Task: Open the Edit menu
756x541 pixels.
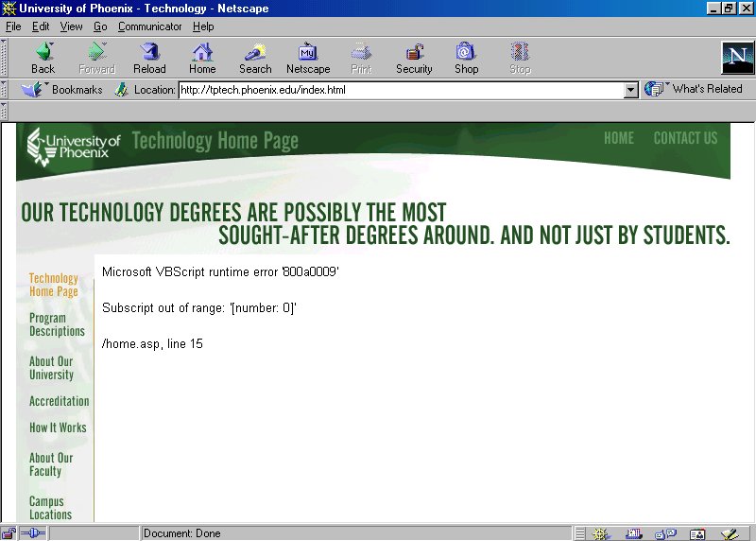Action: [x=41, y=26]
